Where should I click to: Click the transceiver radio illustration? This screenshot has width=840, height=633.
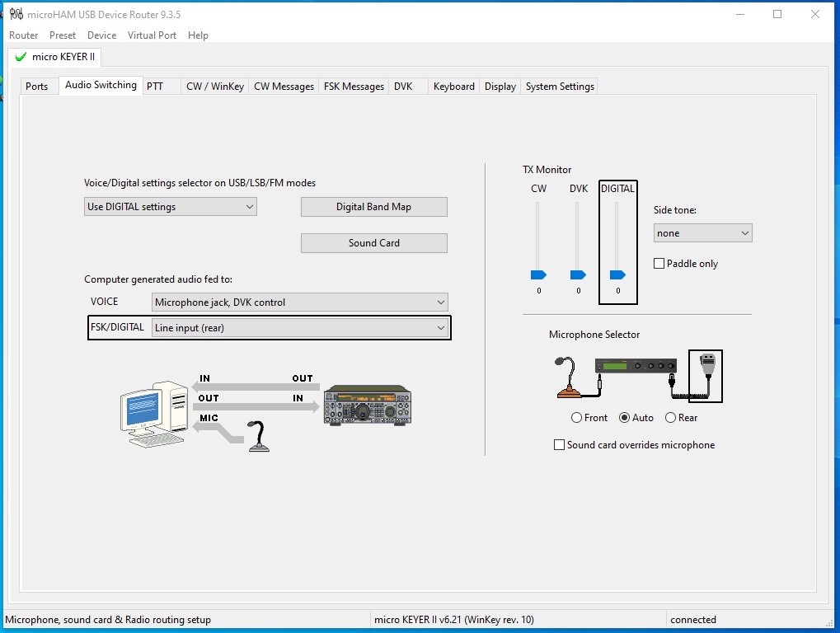(x=368, y=405)
